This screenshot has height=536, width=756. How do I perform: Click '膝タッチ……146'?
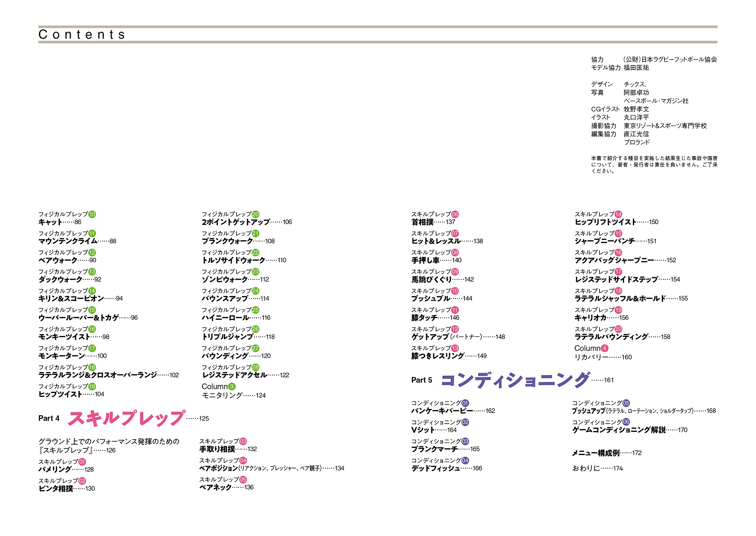click(x=435, y=318)
